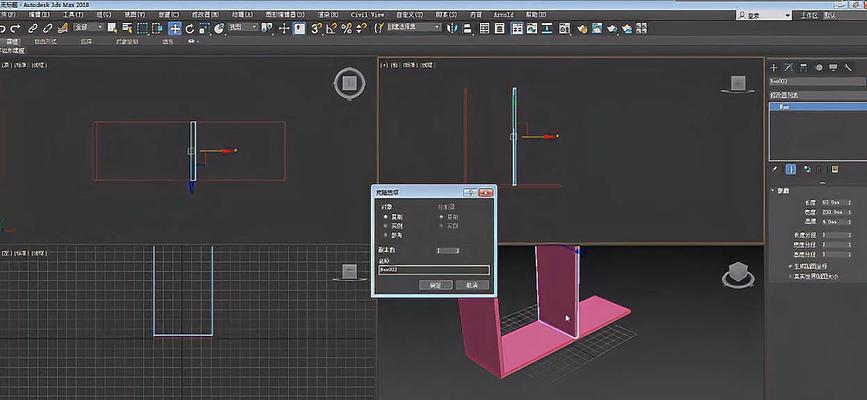Viewport: 867px width, 400px height.
Task: Open selection filter dropdown in toolbar
Action: (x=88, y=27)
